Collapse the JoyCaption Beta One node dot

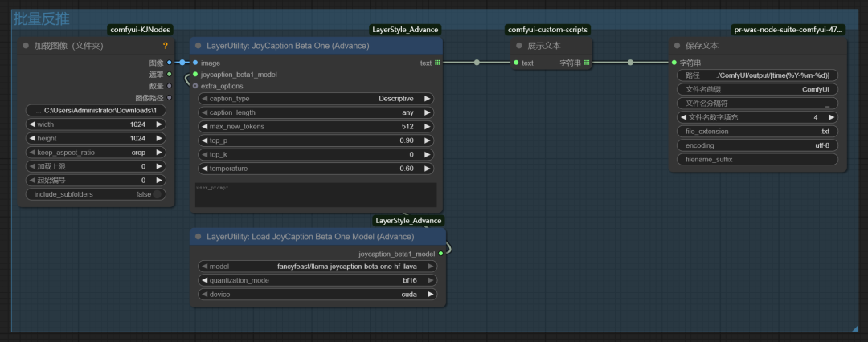point(199,46)
